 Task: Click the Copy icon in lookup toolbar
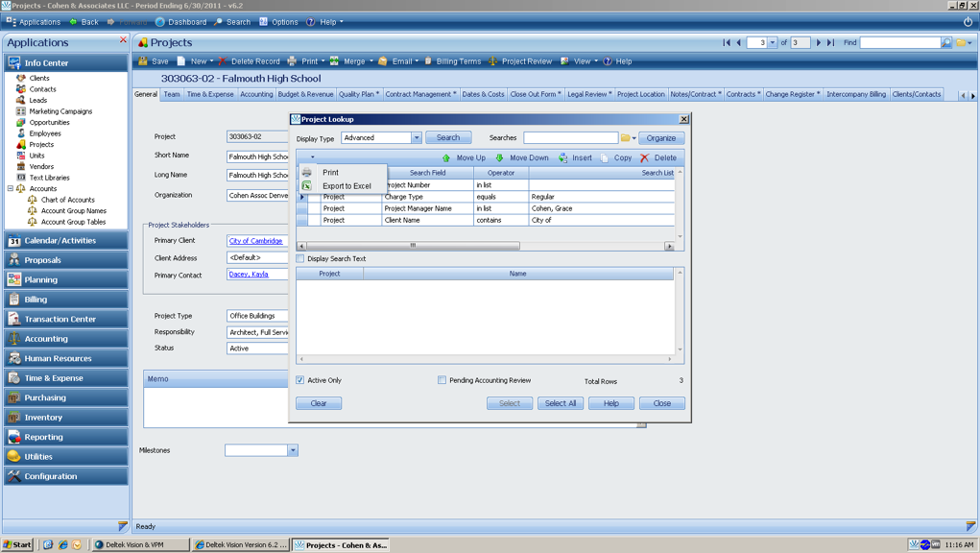pyautogui.click(x=605, y=157)
